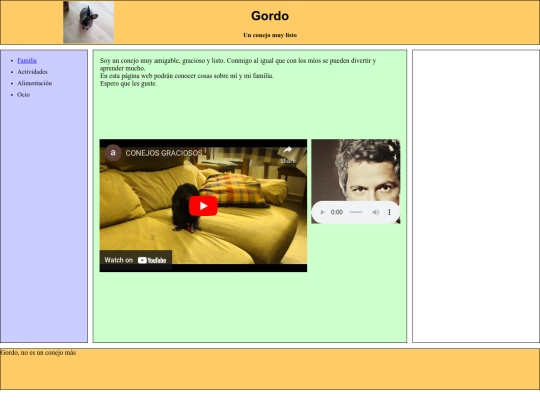Mute the audio player volume
The image size is (540, 405).
click(x=376, y=212)
